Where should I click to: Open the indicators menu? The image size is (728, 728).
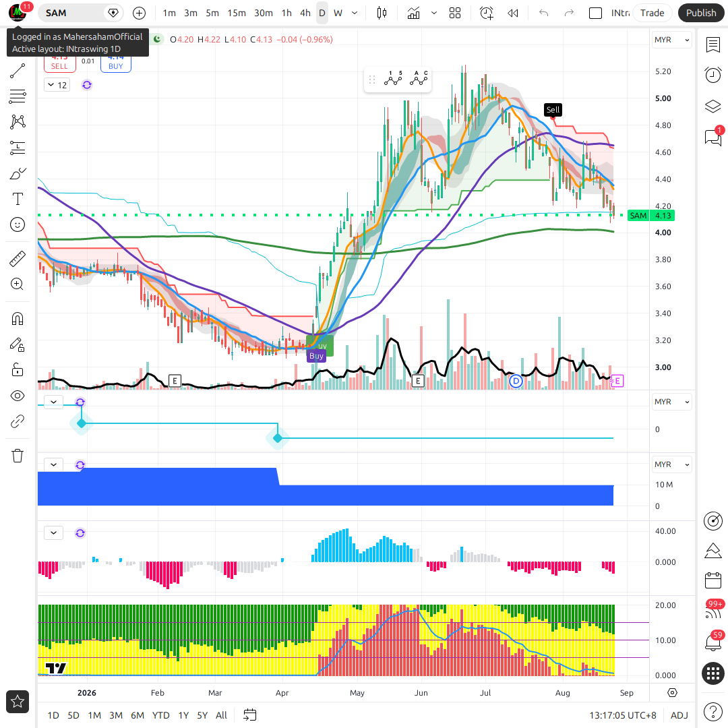[x=413, y=13]
